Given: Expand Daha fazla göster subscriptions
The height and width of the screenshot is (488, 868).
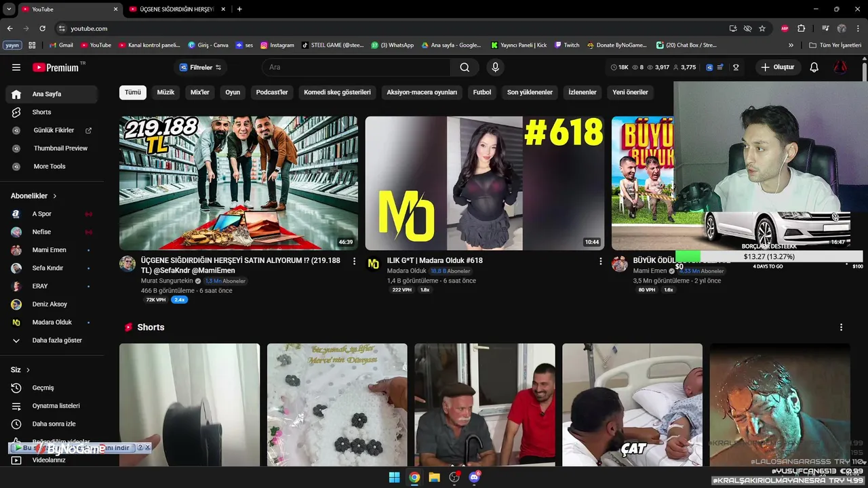Looking at the screenshot, I should [52, 340].
